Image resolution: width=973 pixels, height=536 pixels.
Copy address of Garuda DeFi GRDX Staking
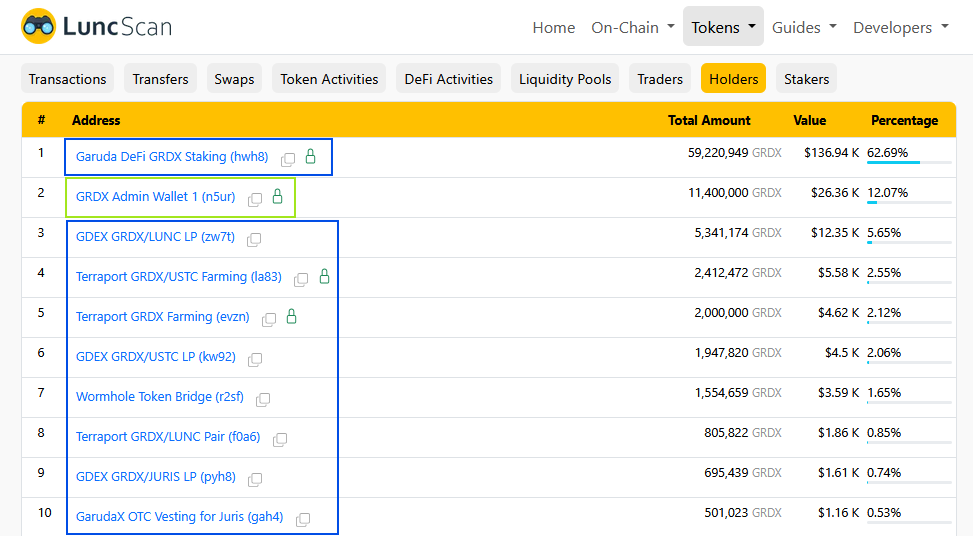coord(288,159)
